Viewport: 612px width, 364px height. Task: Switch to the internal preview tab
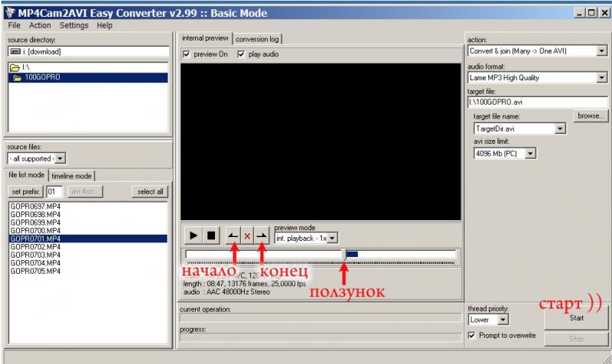205,38
